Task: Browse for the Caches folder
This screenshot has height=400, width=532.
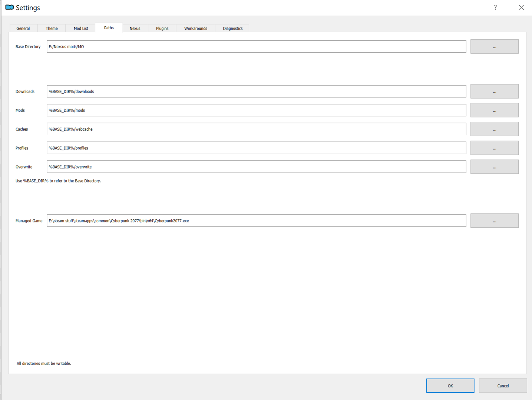Action: 494,129
